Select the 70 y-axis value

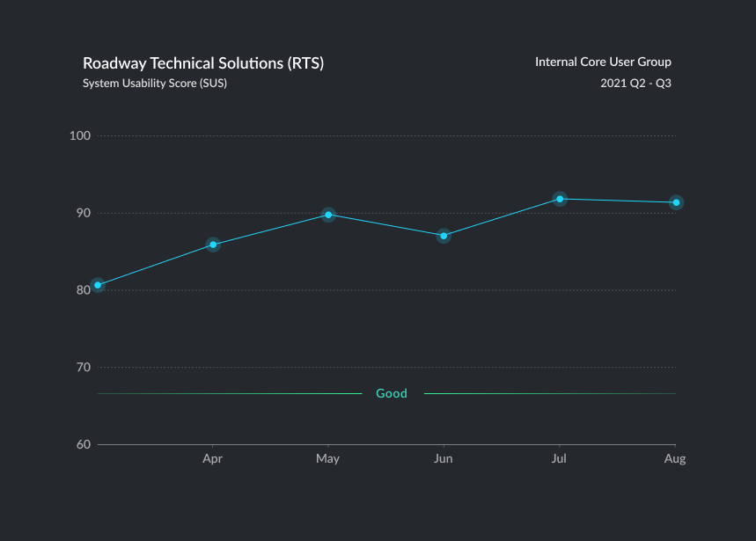83,367
